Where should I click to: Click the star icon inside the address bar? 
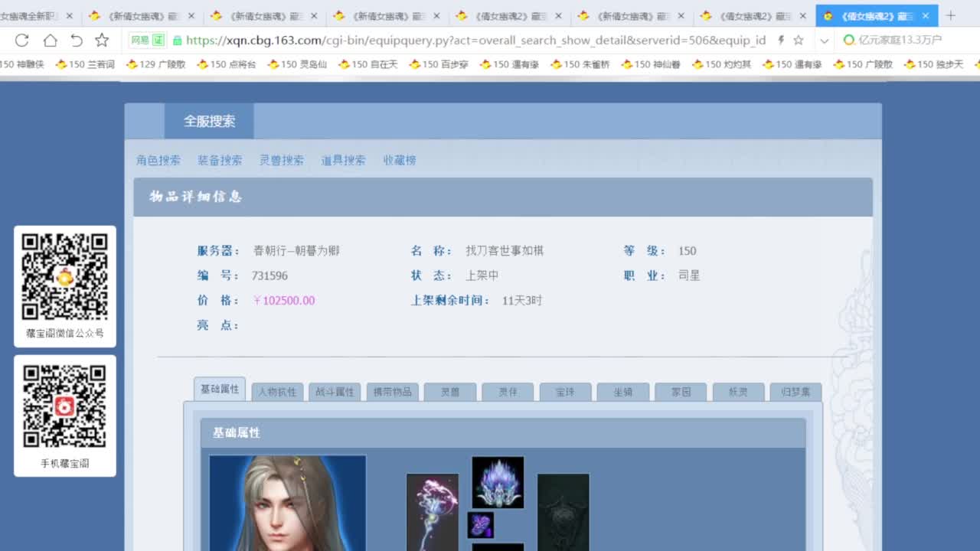799,41
